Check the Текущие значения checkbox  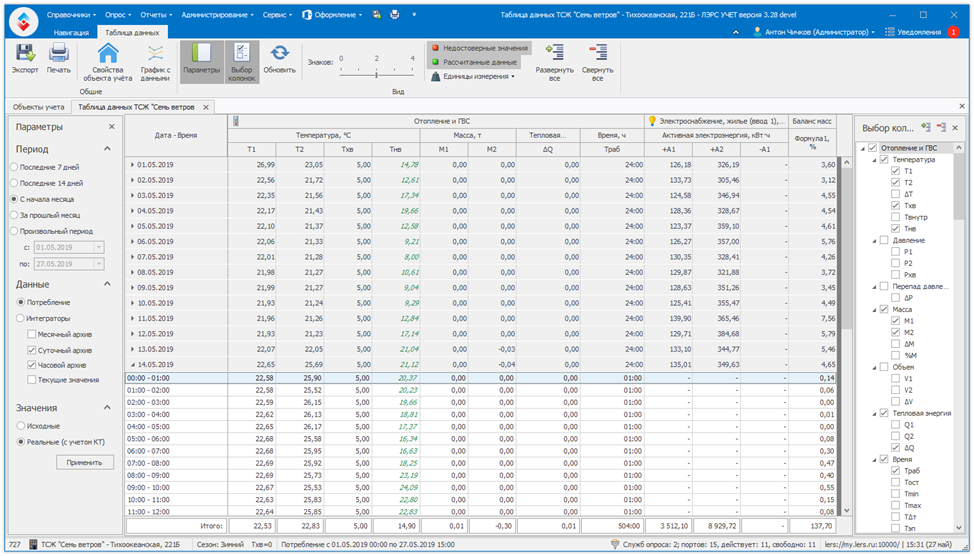(31, 380)
